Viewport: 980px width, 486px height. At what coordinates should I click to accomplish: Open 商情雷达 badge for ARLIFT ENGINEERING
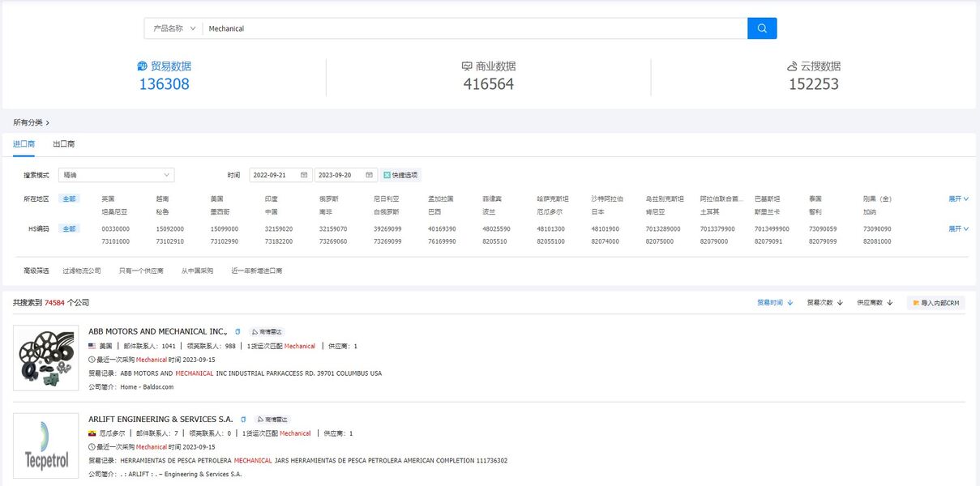click(272, 420)
